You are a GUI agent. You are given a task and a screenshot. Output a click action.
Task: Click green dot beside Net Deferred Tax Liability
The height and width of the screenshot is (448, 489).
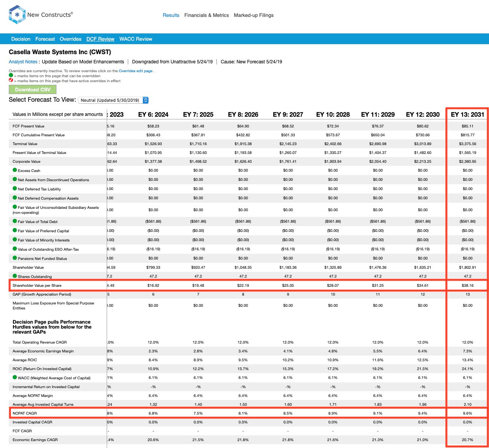pyautogui.click(x=15, y=188)
